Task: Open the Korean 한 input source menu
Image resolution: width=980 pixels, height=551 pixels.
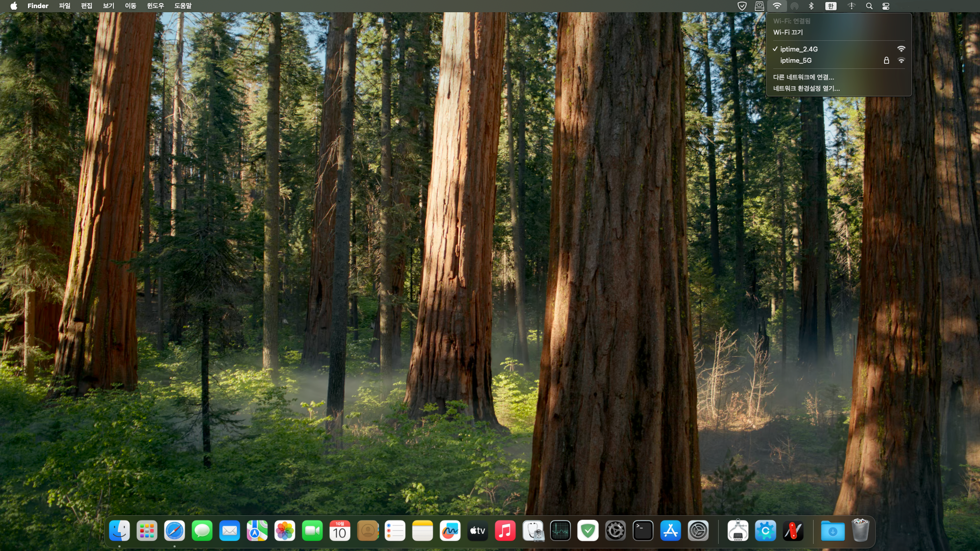Action: click(x=831, y=6)
